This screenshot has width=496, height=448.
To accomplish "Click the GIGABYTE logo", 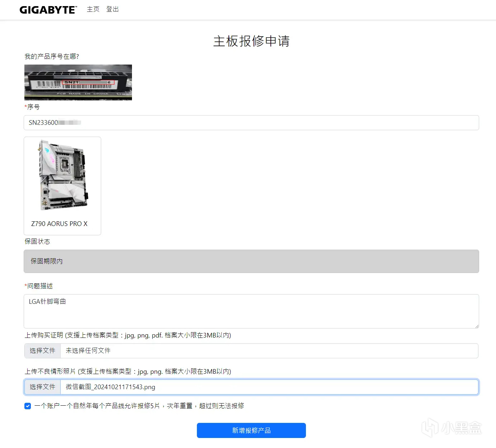I will coord(48,10).
